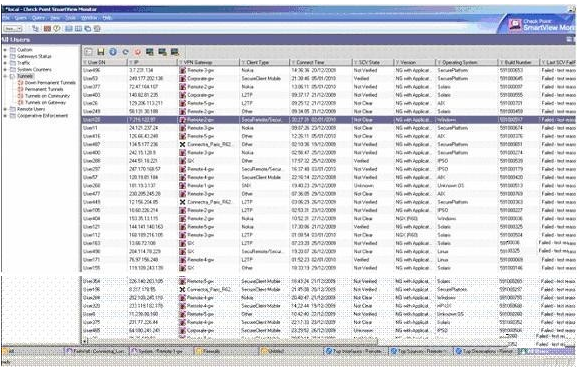The height and width of the screenshot is (367, 580).
Task: Expand the Gateways Status tree node
Action: [x=5, y=56]
